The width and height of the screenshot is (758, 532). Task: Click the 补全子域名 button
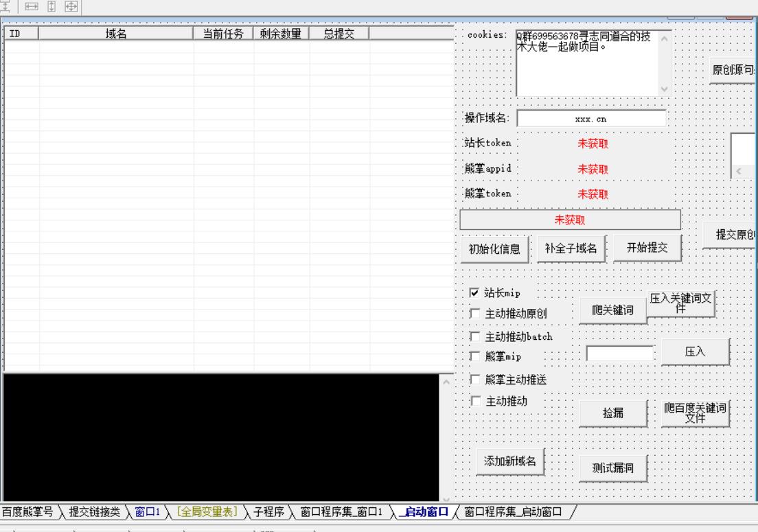click(571, 248)
